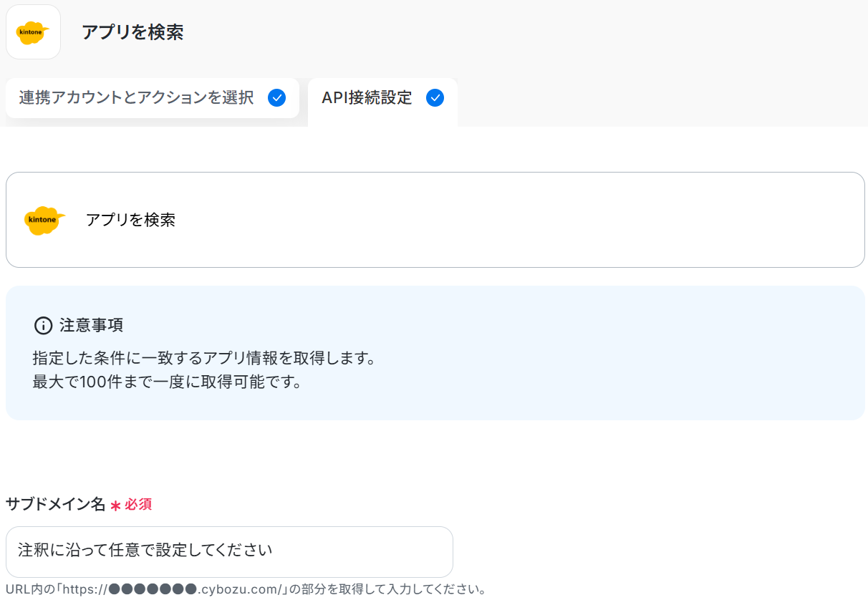868x600 pixels.
Task: Click the 指定した条件に一致するアプリ情報 notice line
Action: tap(204, 358)
